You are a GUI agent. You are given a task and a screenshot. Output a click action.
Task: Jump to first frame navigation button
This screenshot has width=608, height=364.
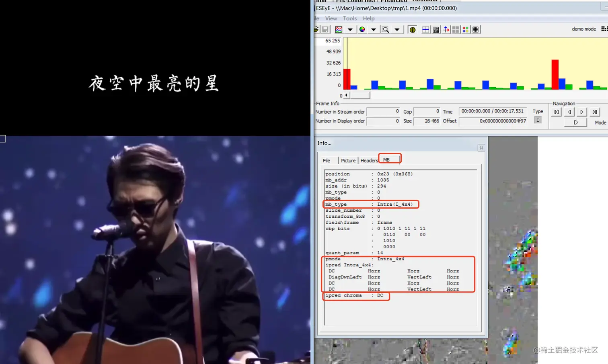557,112
